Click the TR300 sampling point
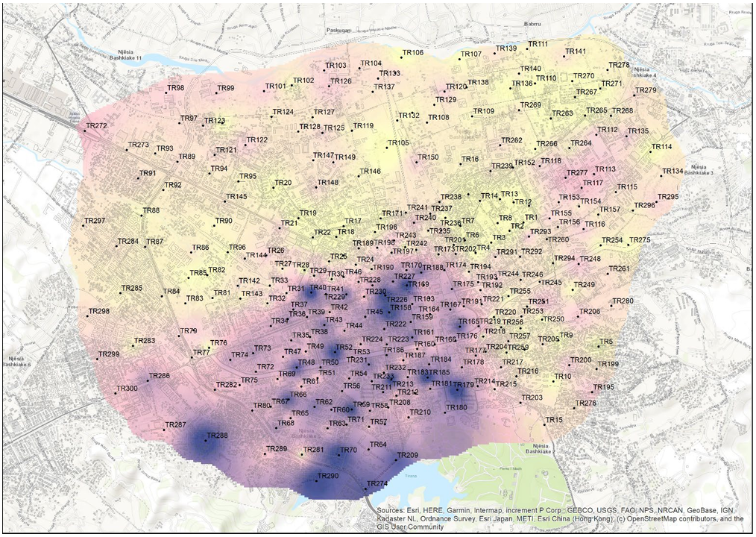756x537 pixels. (x=116, y=392)
